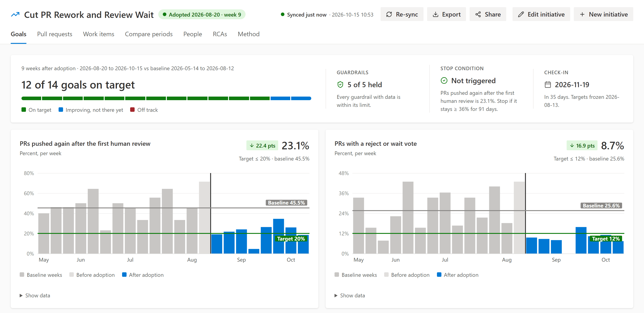Viewport: 644px width, 313px height.
Task: Open the Goals tab
Action: tap(19, 34)
